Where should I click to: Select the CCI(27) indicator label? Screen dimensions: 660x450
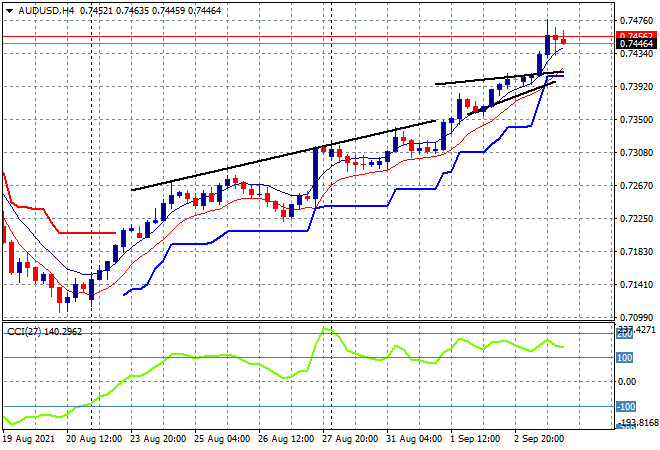coord(29,331)
